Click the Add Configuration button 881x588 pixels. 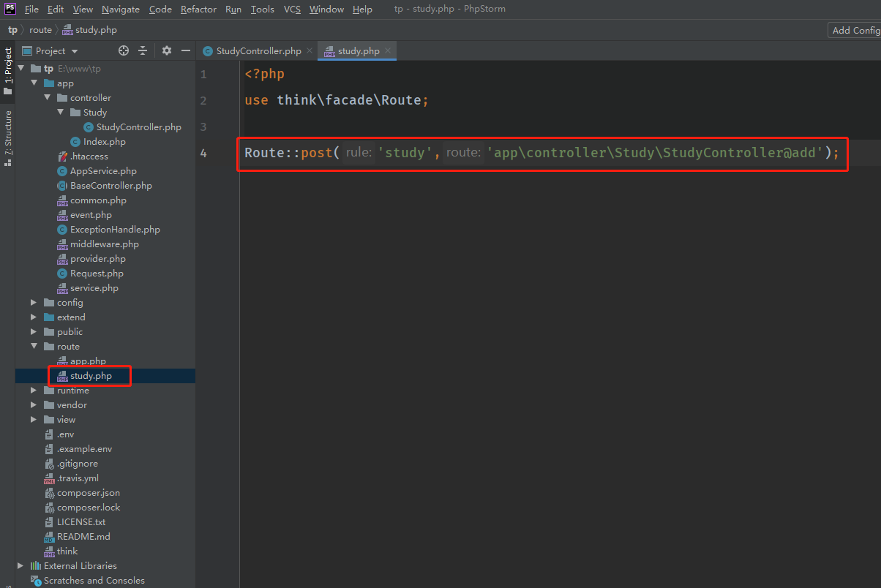(x=854, y=30)
